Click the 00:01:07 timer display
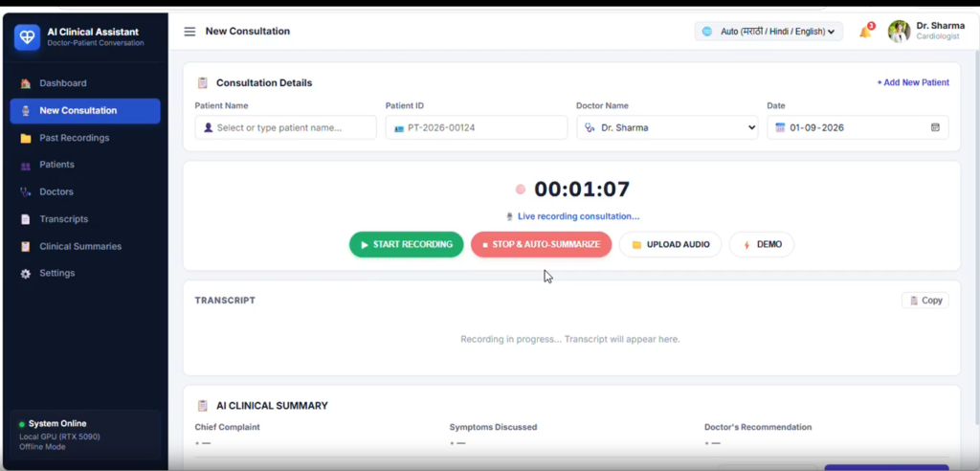 (582, 189)
